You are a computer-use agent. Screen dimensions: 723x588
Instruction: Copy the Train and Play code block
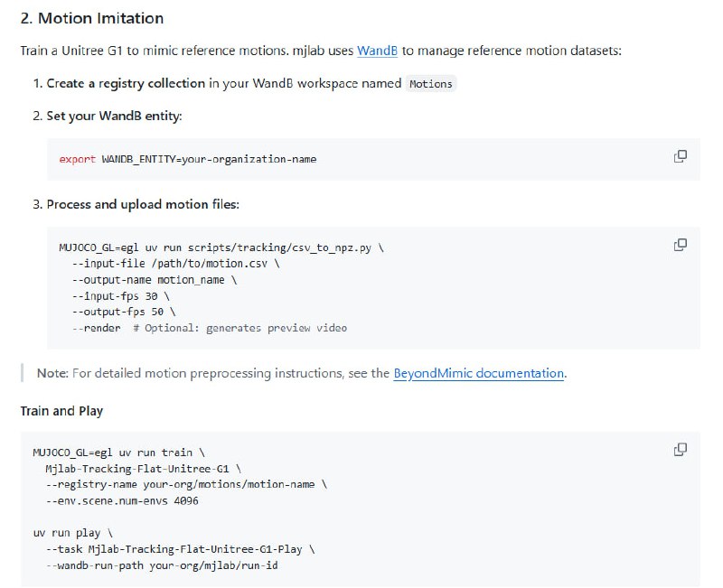tap(680, 449)
